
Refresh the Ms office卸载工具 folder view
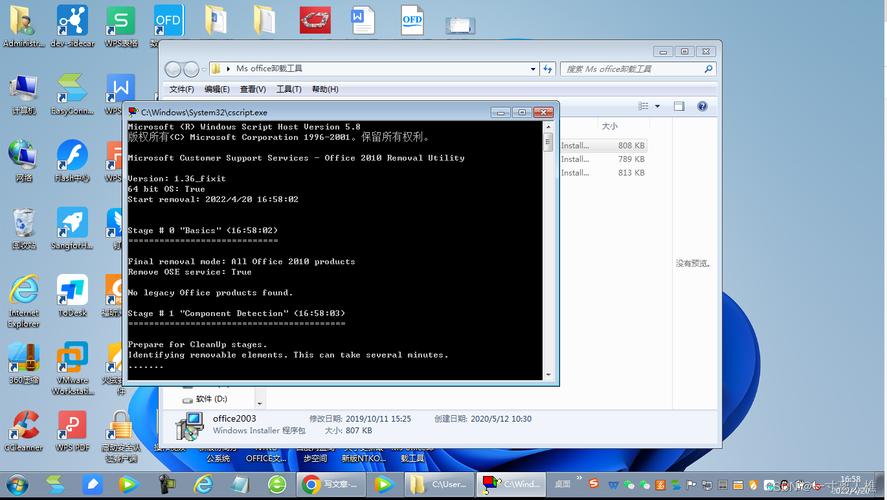click(x=548, y=69)
